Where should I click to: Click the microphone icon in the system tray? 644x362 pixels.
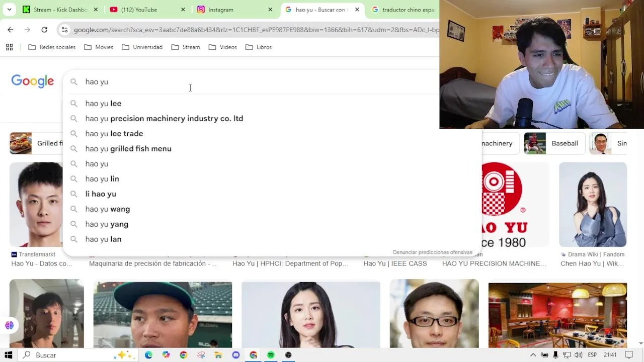pos(555,355)
